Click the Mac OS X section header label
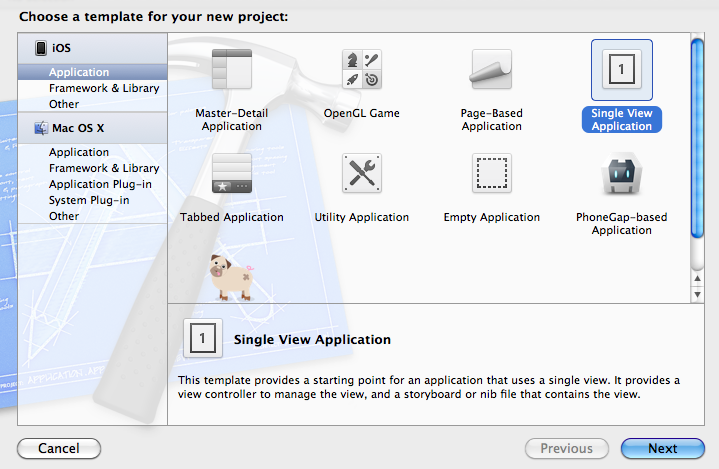This screenshot has width=719, height=469. click(x=78, y=128)
